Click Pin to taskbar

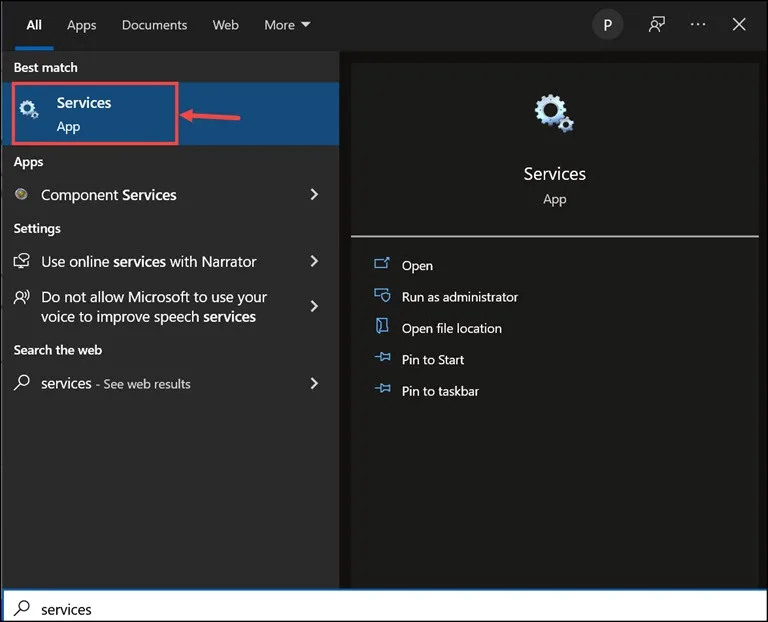[x=440, y=391]
